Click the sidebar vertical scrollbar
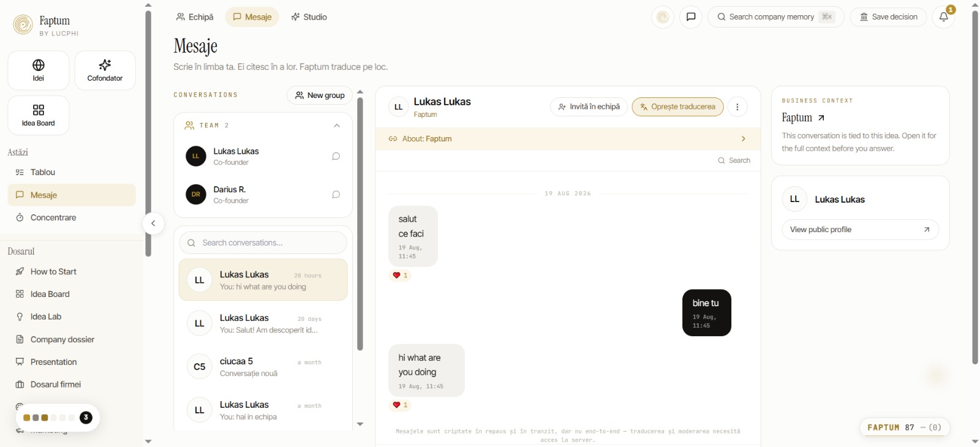Viewport: 980px width, 447px height. (148, 133)
